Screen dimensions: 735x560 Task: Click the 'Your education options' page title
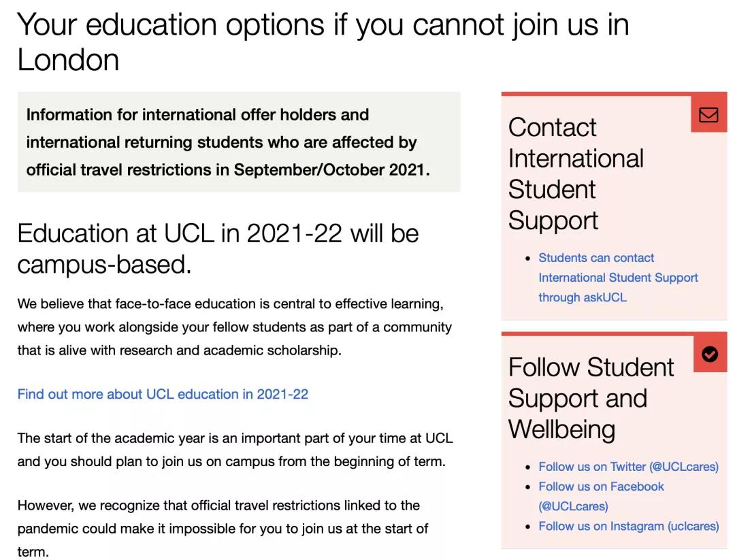(x=323, y=42)
